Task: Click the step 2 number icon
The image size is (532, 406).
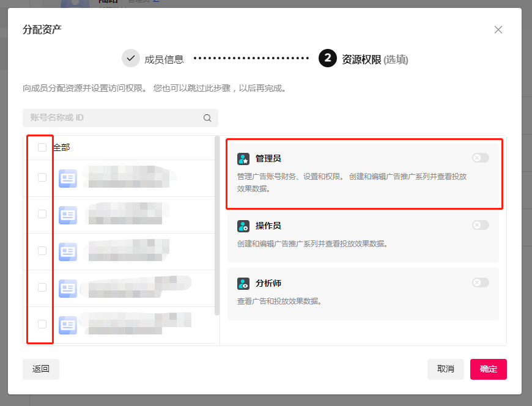Action: coord(327,58)
